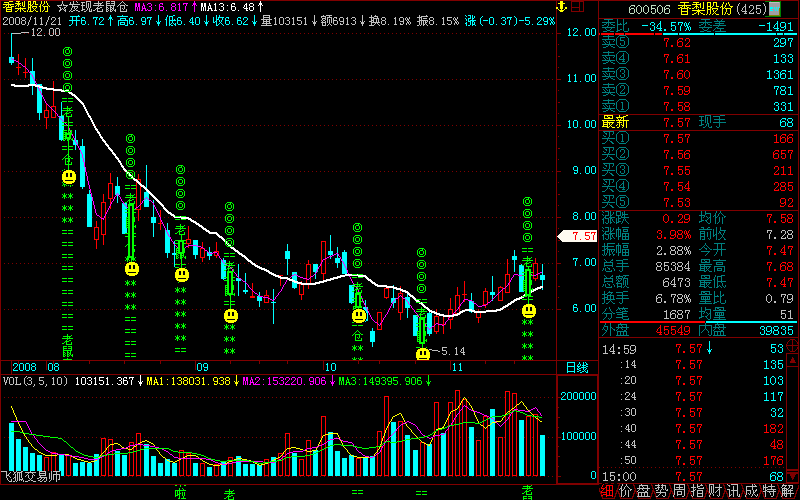Click the MA3:6.817 indicator label
The height and width of the screenshot is (500, 800).
(x=166, y=7)
